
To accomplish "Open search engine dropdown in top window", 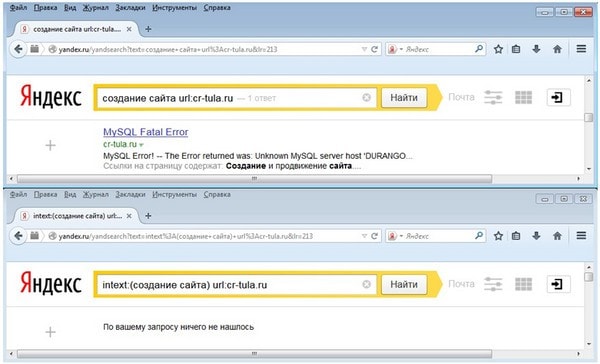I will pyautogui.click(x=395, y=49).
